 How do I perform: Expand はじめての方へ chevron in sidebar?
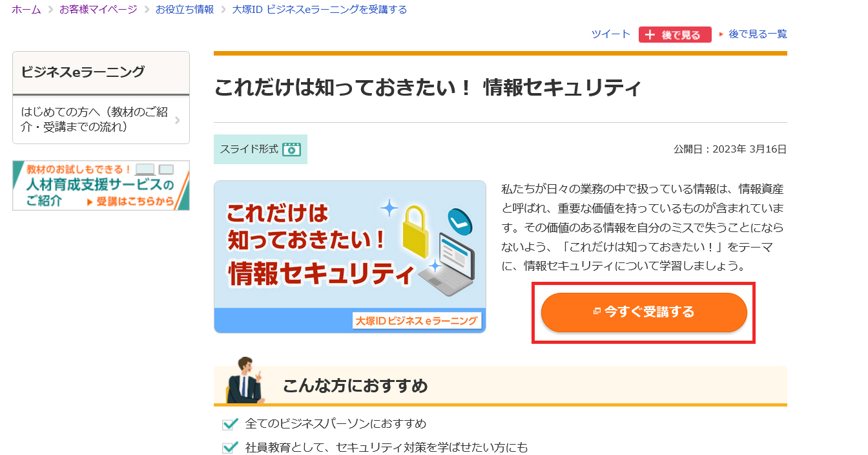tap(178, 120)
